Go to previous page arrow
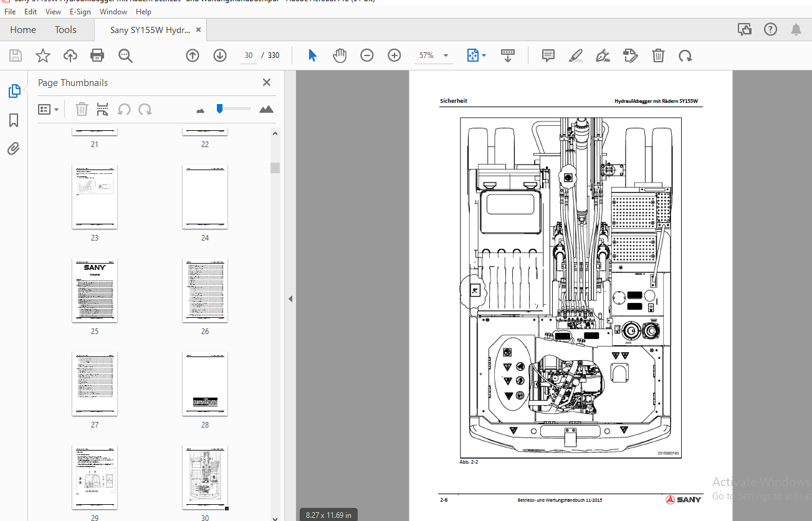This screenshot has height=521, width=812. 193,55
